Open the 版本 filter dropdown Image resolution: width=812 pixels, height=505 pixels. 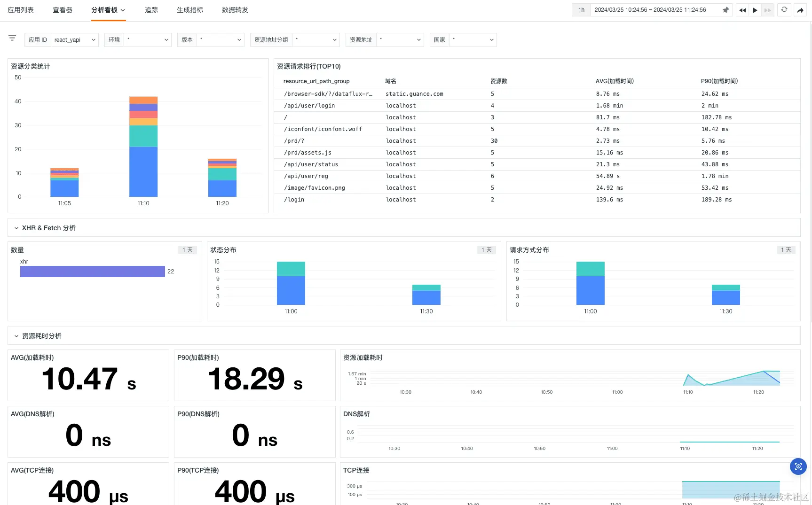[221, 40]
